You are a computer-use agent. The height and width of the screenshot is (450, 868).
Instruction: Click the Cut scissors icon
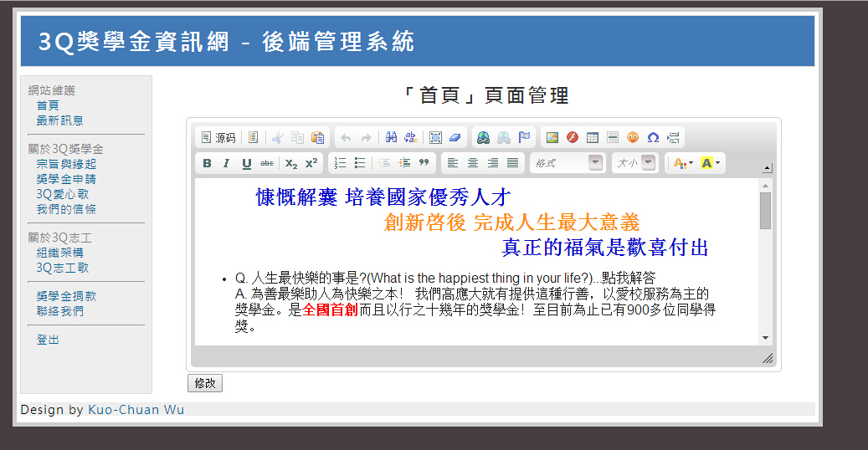(x=277, y=137)
